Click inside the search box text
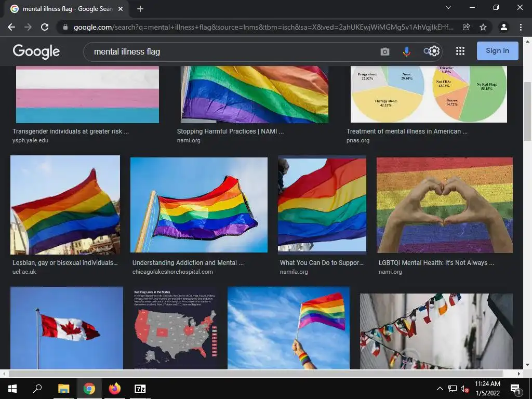Image resolution: width=532 pixels, height=399 pixels. (127, 51)
